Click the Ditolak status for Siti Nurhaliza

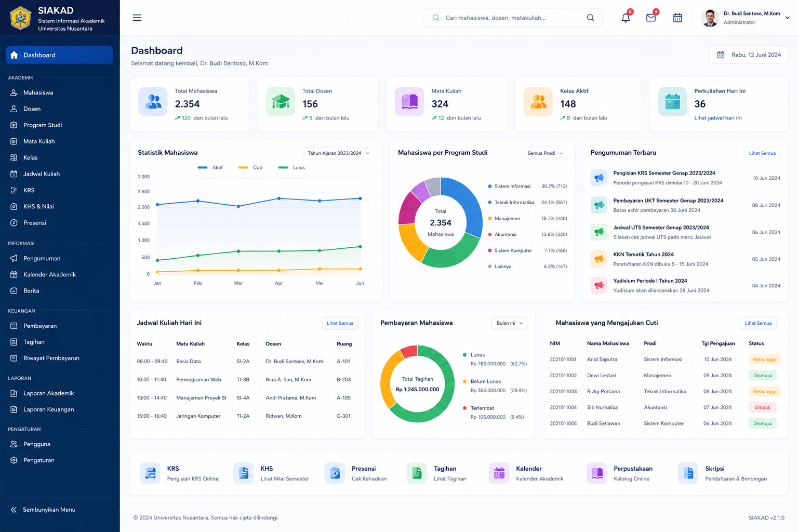click(763, 407)
